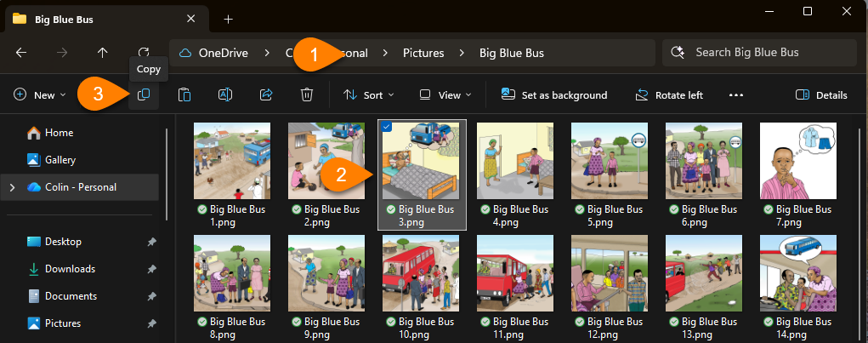
Task: Click the Search Big Blue Bus field
Action: pyautogui.click(x=757, y=53)
